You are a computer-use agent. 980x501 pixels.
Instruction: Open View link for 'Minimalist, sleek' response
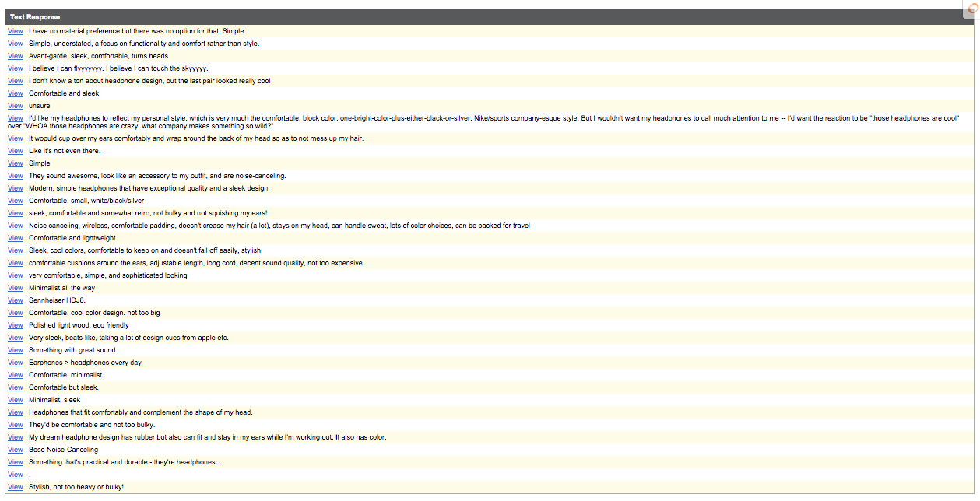pyautogui.click(x=15, y=400)
